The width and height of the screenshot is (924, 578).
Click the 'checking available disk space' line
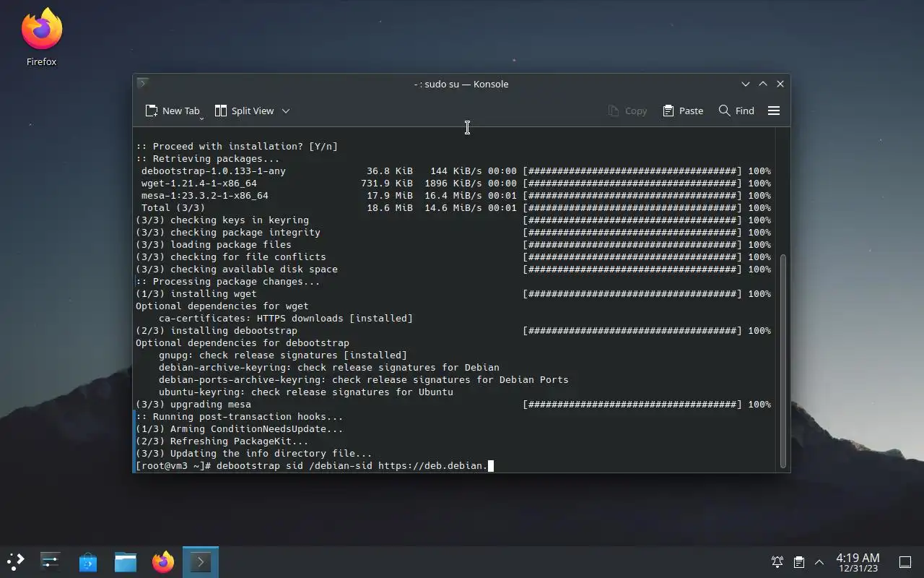pyautogui.click(x=453, y=269)
